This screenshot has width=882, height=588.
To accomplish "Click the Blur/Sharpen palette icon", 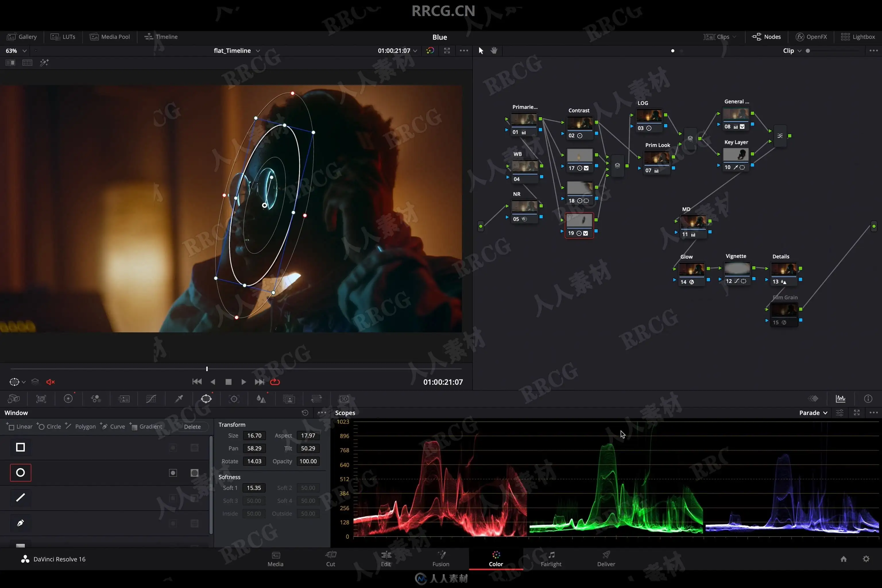I will 261,399.
